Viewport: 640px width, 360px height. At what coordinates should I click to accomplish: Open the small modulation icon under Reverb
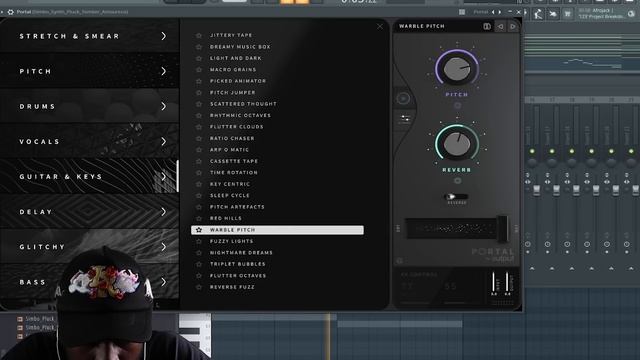click(x=458, y=180)
